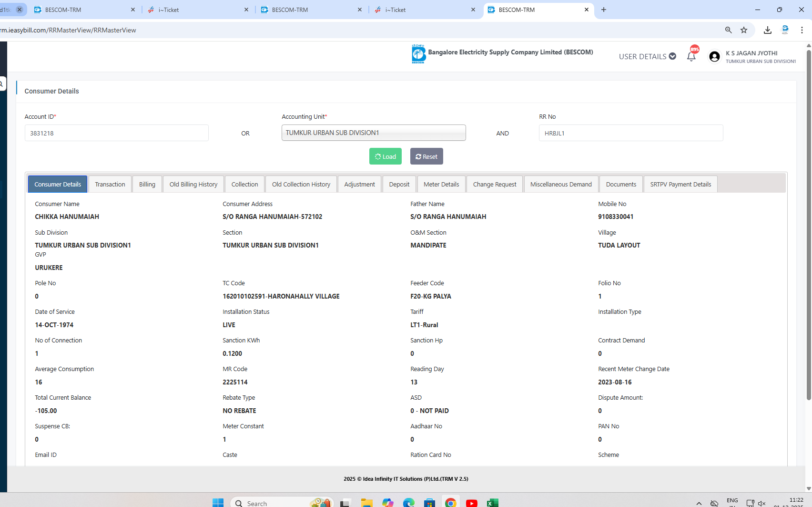This screenshot has height=507, width=812.
Task: Open the Chrome downloads icon
Action: click(767, 30)
